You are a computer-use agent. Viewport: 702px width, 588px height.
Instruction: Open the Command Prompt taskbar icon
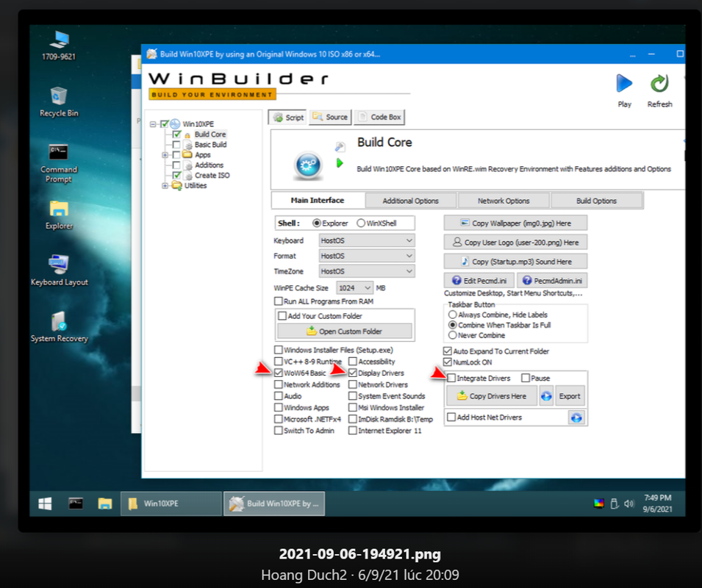pyautogui.click(x=75, y=504)
